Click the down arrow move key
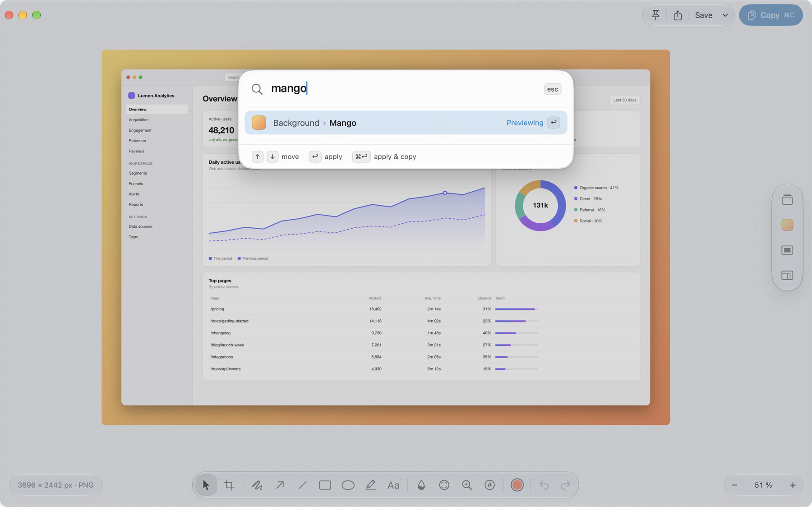The width and height of the screenshot is (812, 507). pyautogui.click(x=272, y=157)
